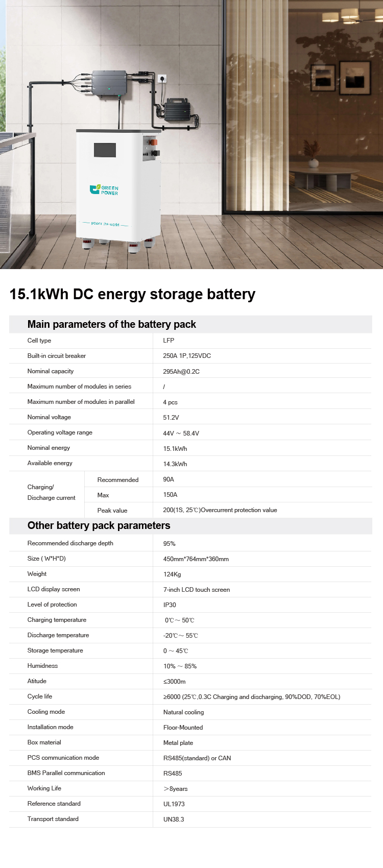Click the Nominal voltage 51.2V value

pyautogui.click(x=171, y=417)
